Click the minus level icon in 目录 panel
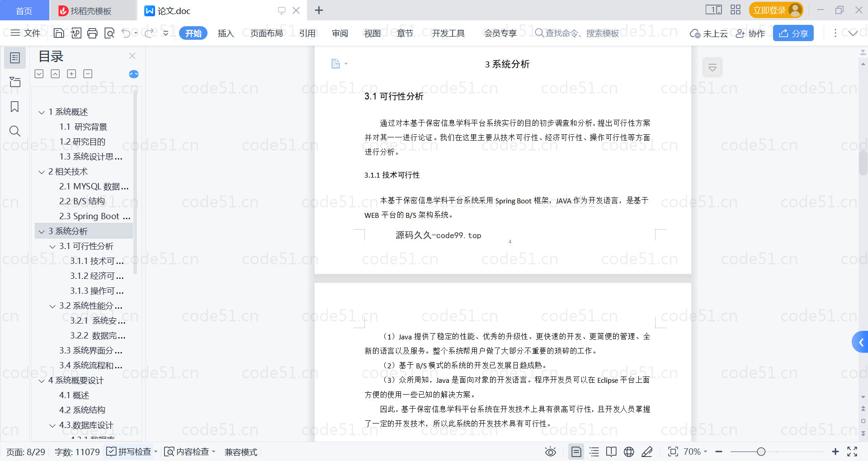The width and height of the screenshot is (868, 461). [88, 74]
